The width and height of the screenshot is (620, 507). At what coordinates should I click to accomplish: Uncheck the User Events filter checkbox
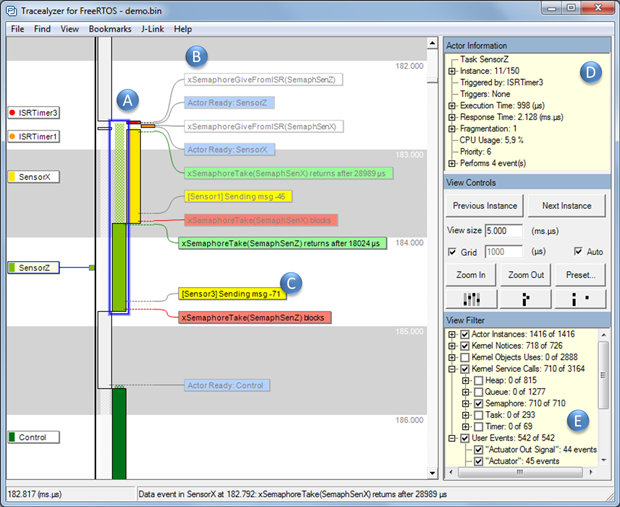click(x=465, y=438)
